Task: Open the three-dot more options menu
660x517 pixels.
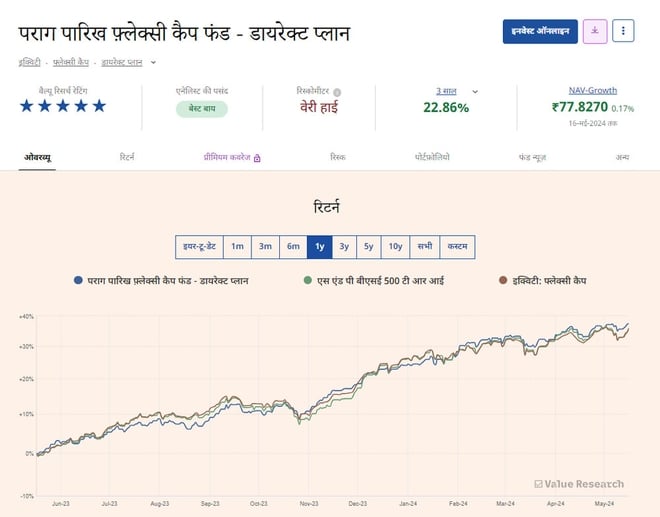Action: 623,31
